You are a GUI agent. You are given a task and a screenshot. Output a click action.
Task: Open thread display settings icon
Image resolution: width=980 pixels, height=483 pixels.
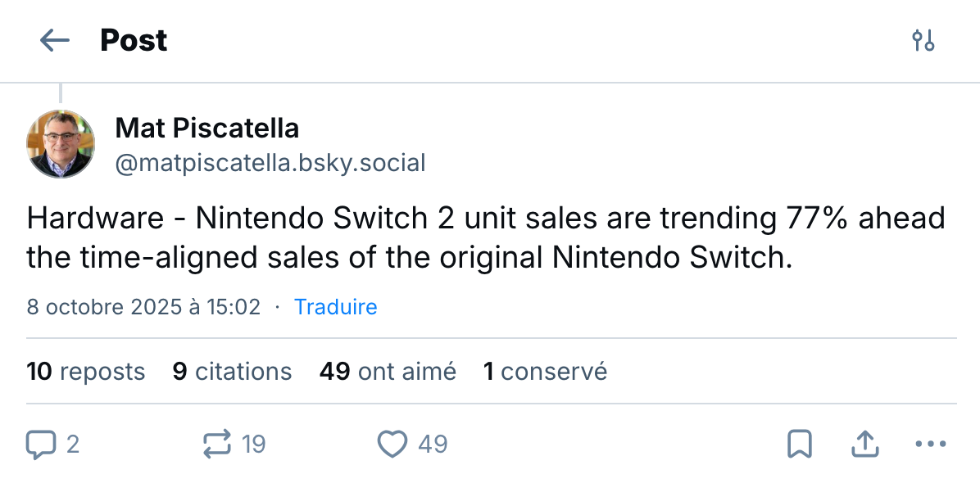pyautogui.click(x=923, y=40)
